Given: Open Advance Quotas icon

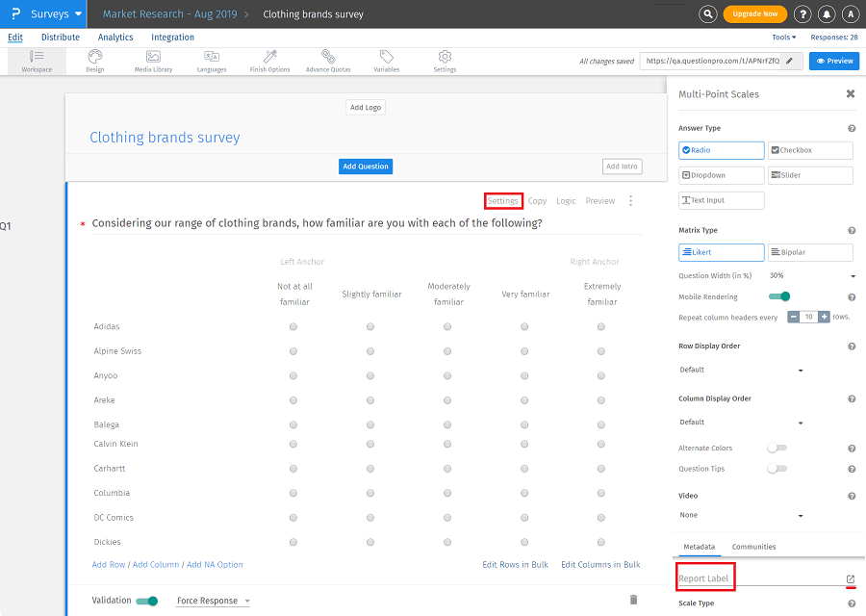Looking at the screenshot, I should pos(328,61).
